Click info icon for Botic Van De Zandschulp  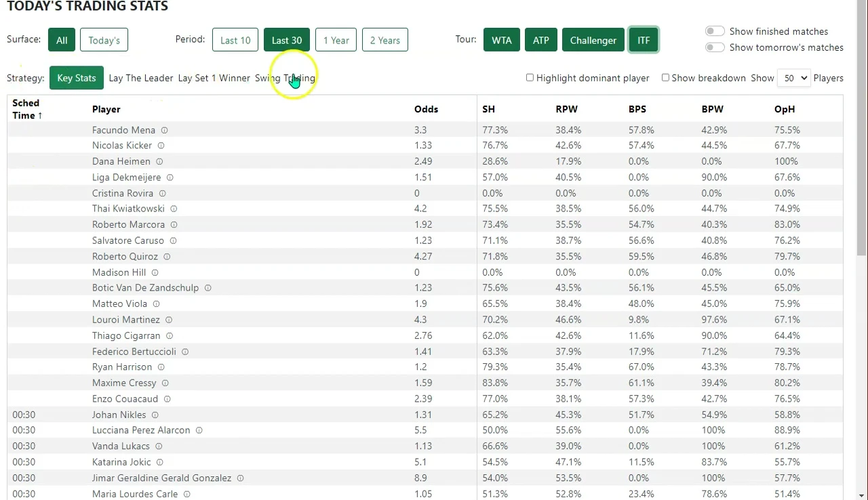208,288
